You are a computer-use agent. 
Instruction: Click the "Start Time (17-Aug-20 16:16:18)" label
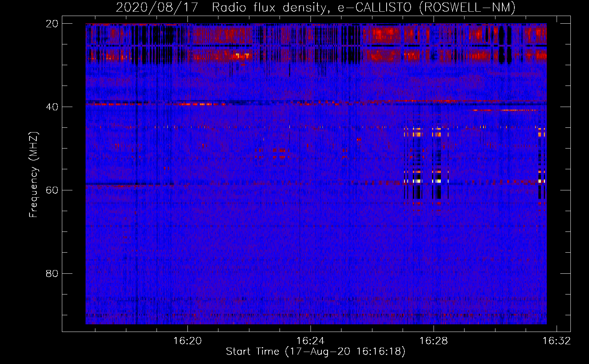tap(316, 352)
